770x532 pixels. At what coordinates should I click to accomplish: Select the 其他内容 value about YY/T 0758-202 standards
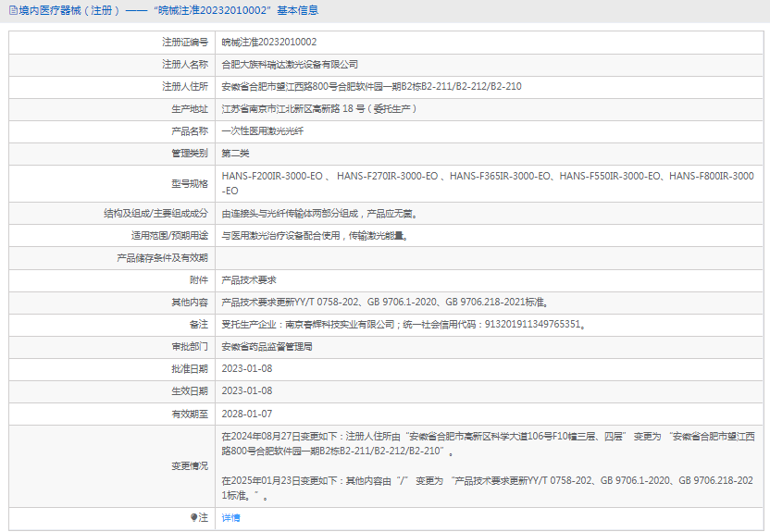pyautogui.click(x=385, y=303)
